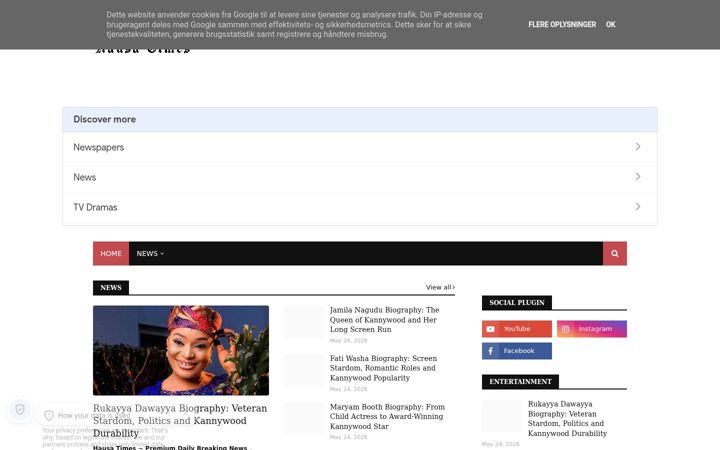
Task: Open the NEWS dropdown in the navigation bar
Action: coord(150,253)
